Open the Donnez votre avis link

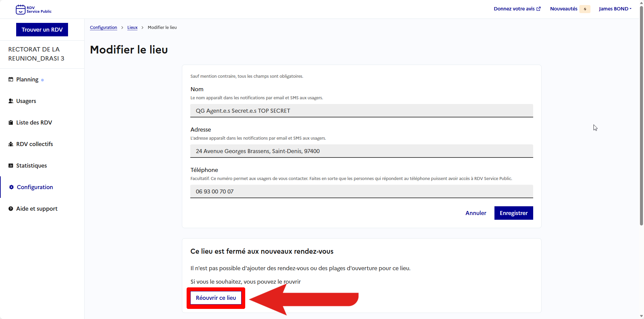(517, 9)
